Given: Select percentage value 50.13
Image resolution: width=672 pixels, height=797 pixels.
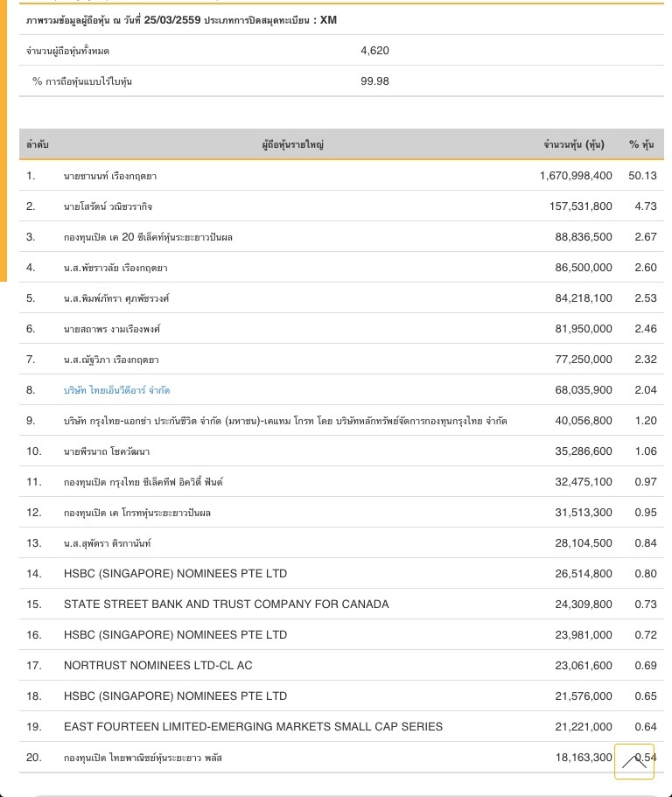Looking at the screenshot, I should click(642, 176).
